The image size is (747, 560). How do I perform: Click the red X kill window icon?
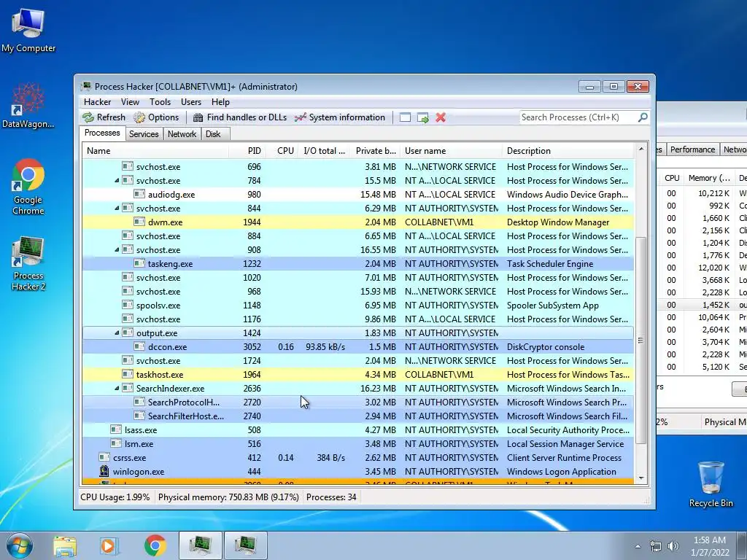point(441,117)
